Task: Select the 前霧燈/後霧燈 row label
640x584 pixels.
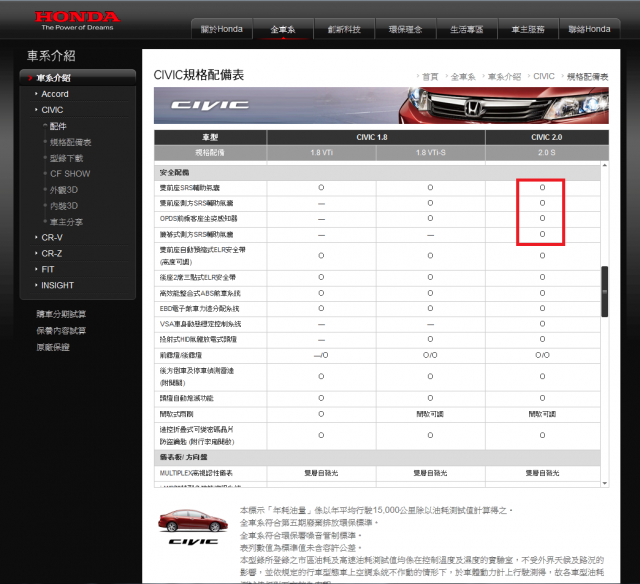Action: (x=180, y=355)
